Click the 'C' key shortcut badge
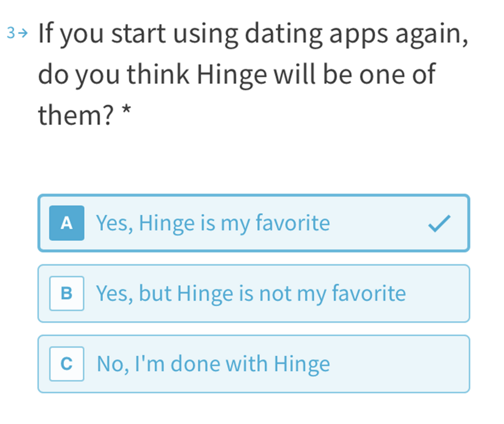Viewport: 504px width, 424px height. pos(66,364)
